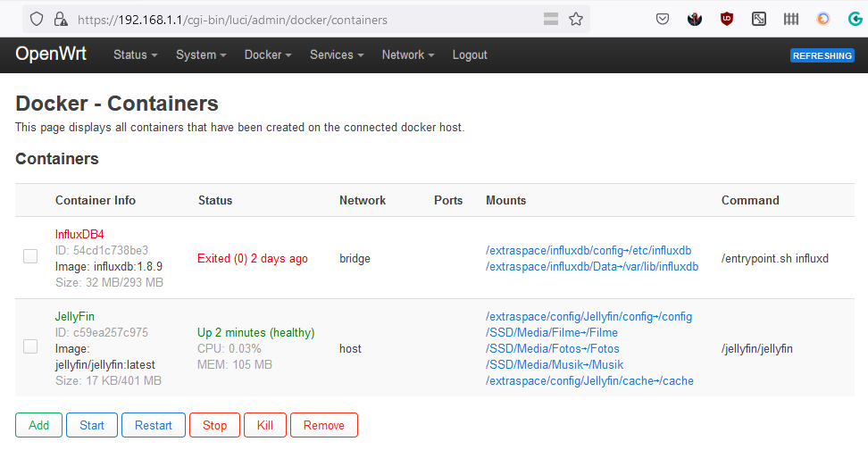Screen dimensions: 868x450
Task: Click the Remove button
Action: (x=324, y=425)
